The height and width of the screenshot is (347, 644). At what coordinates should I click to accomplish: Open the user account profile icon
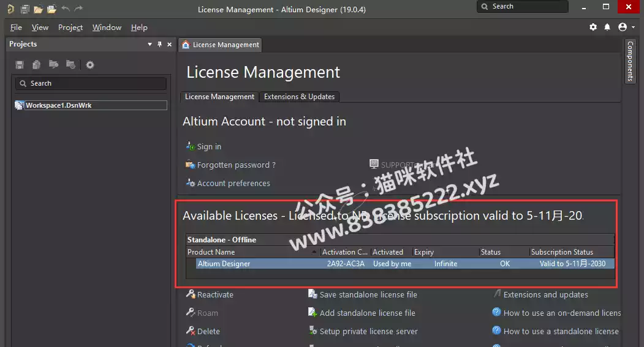[623, 27]
